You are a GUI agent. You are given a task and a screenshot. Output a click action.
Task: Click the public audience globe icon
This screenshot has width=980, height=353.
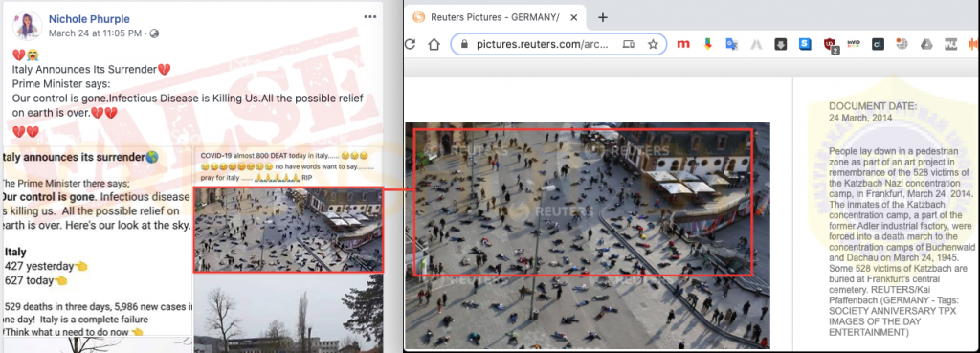pyautogui.click(x=154, y=33)
